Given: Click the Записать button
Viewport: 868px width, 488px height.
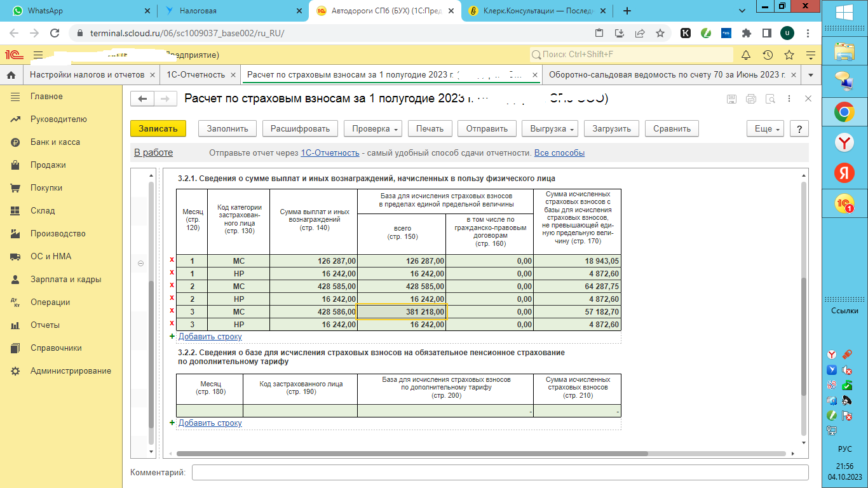Looking at the screenshot, I should click(158, 128).
